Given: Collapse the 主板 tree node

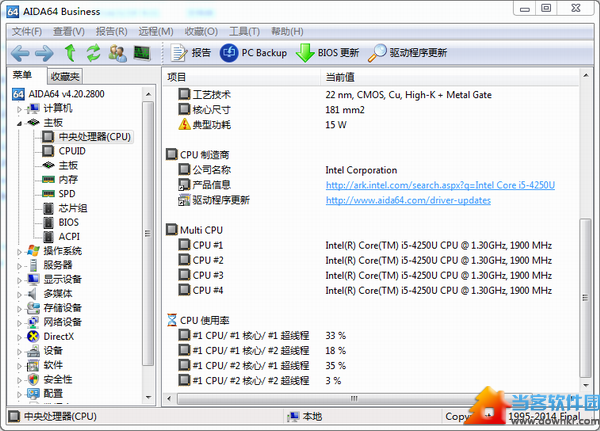Looking at the screenshot, I should point(19,123).
